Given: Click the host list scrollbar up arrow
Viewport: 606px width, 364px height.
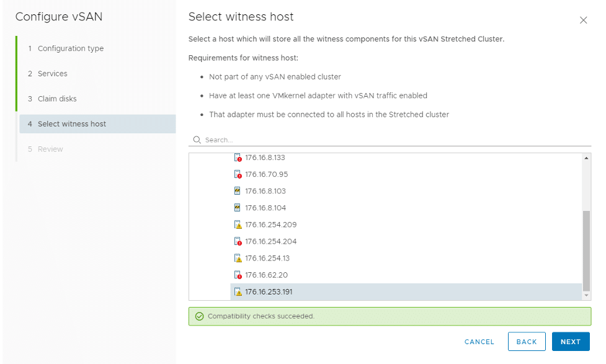Looking at the screenshot, I should tap(586, 158).
